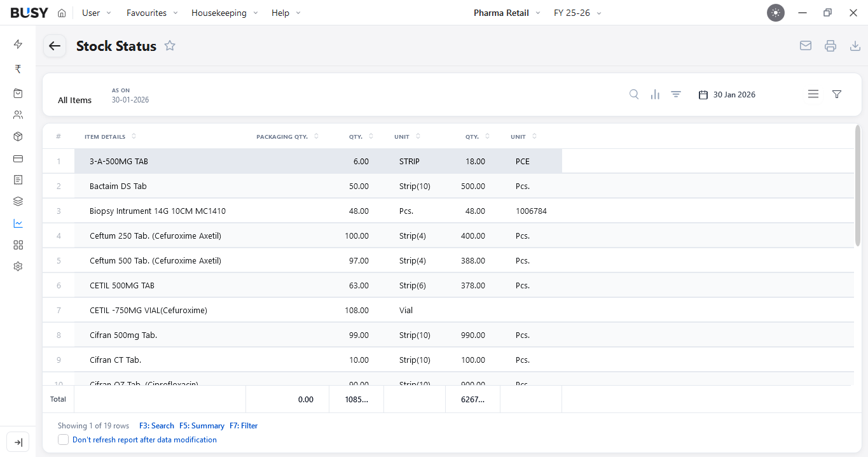Open the stacked layers sidebar icon
Screen dimensions: 868x457
point(18,202)
